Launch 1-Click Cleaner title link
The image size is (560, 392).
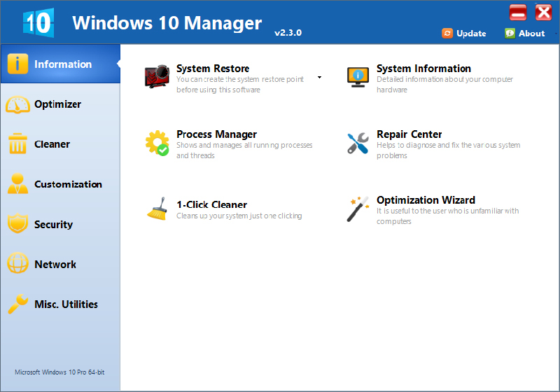tap(212, 204)
